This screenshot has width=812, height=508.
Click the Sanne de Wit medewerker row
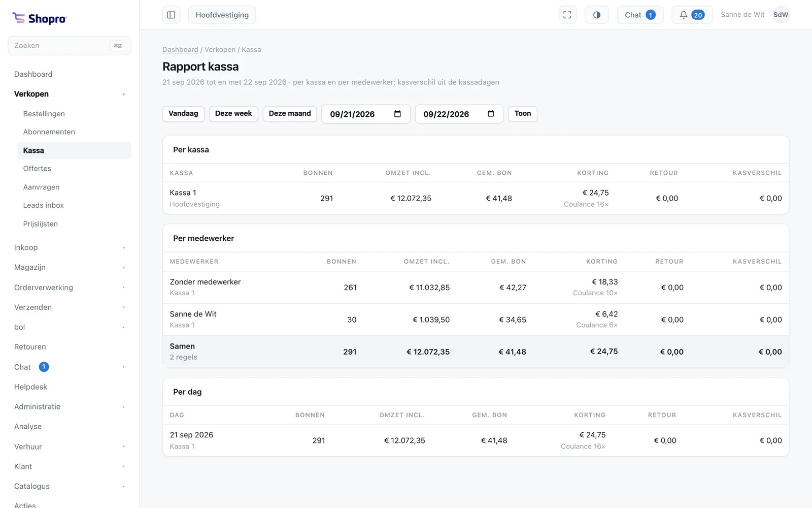pyautogui.click(x=476, y=320)
